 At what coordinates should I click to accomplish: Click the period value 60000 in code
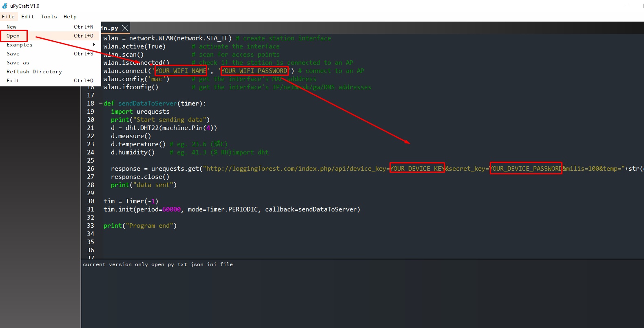pos(171,209)
